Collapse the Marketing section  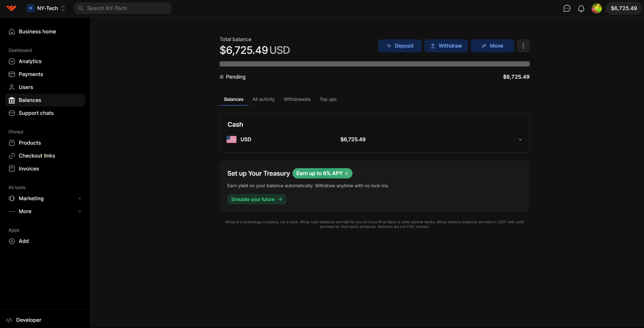(x=80, y=198)
